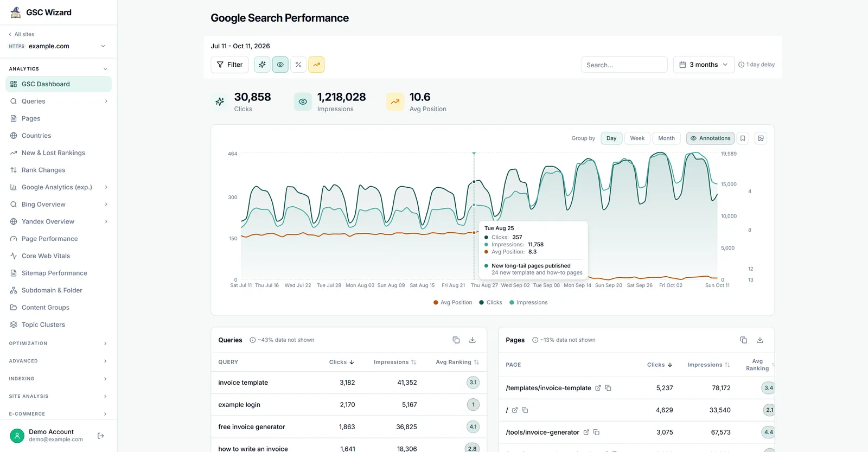
Task: Expand the Google Analytics (exp.) submenu
Action: pos(106,187)
